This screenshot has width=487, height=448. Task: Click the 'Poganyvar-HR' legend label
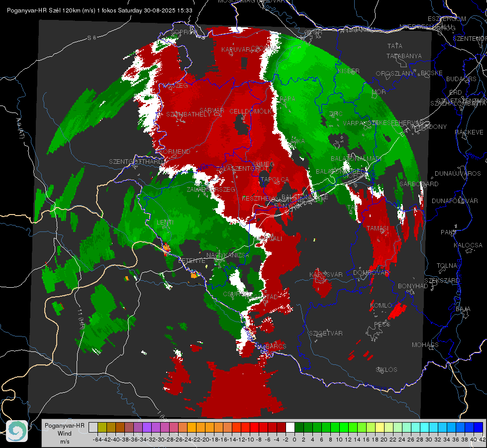(64, 426)
